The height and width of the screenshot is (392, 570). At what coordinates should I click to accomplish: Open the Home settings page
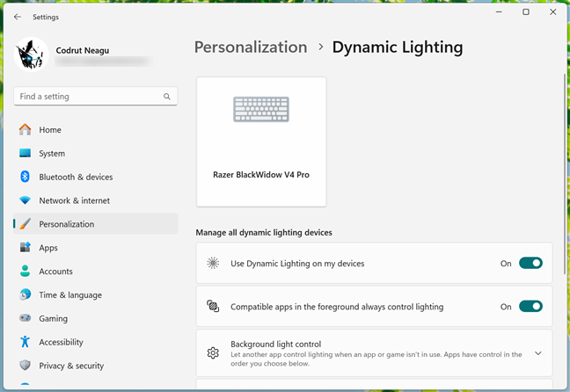96,130
